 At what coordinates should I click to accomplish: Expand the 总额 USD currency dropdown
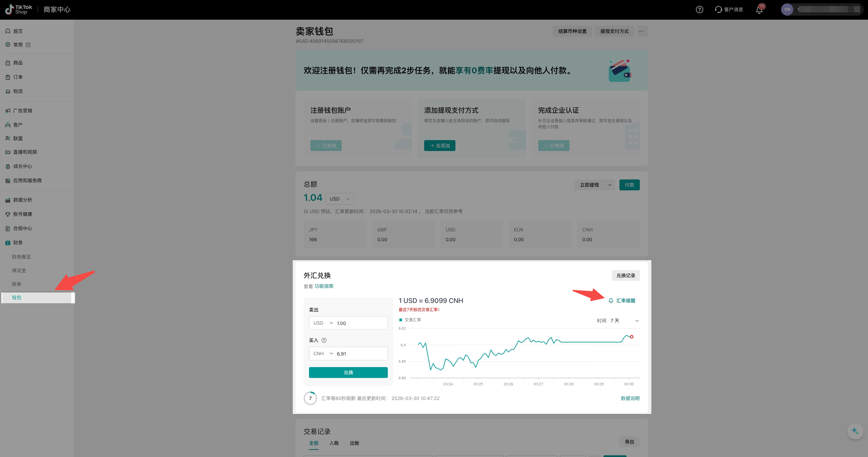(340, 199)
